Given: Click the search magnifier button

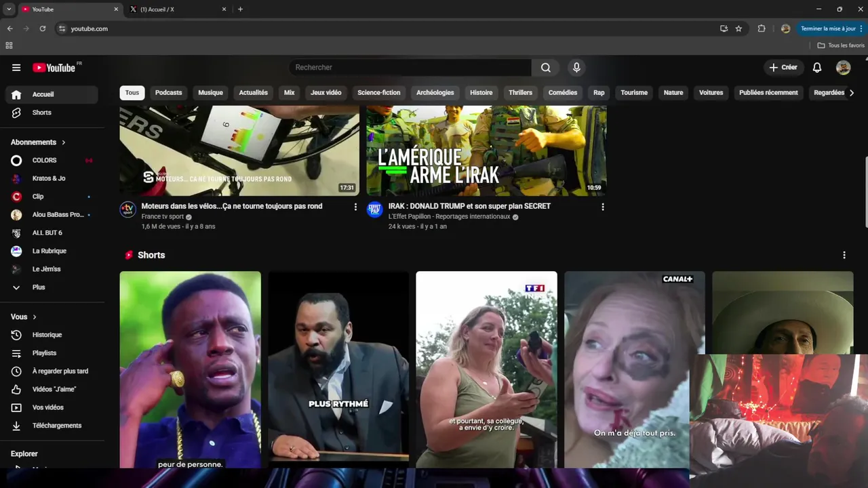Looking at the screenshot, I should click(545, 67).
